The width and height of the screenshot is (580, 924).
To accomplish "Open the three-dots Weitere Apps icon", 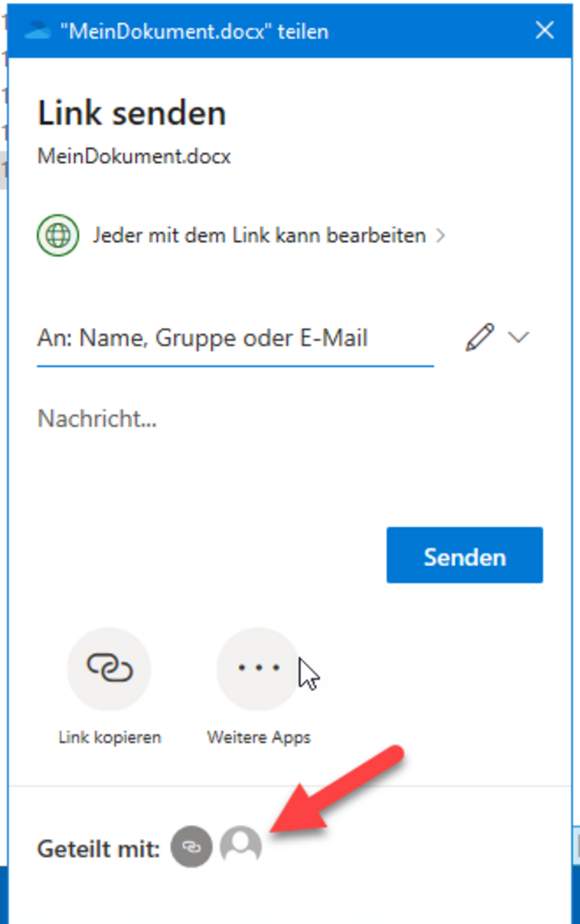I will pyautogui.click(x=259, y=668).
